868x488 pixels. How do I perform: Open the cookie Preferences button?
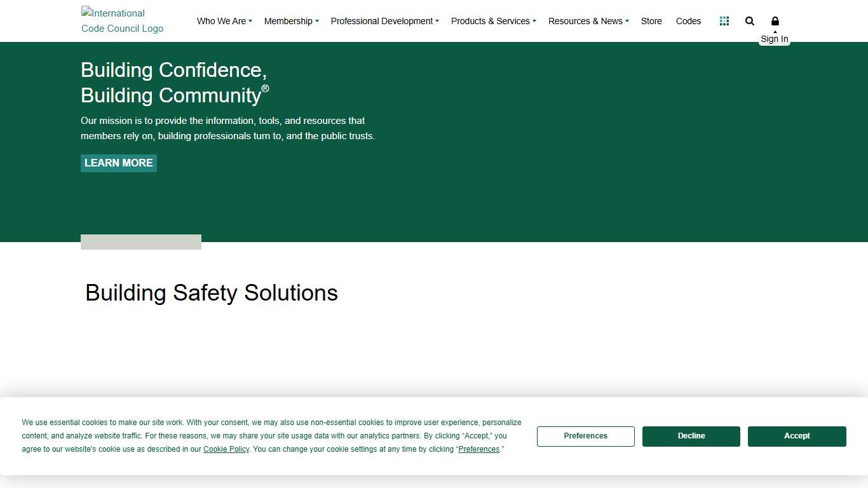pyautogui.click(x=585, y=436)
